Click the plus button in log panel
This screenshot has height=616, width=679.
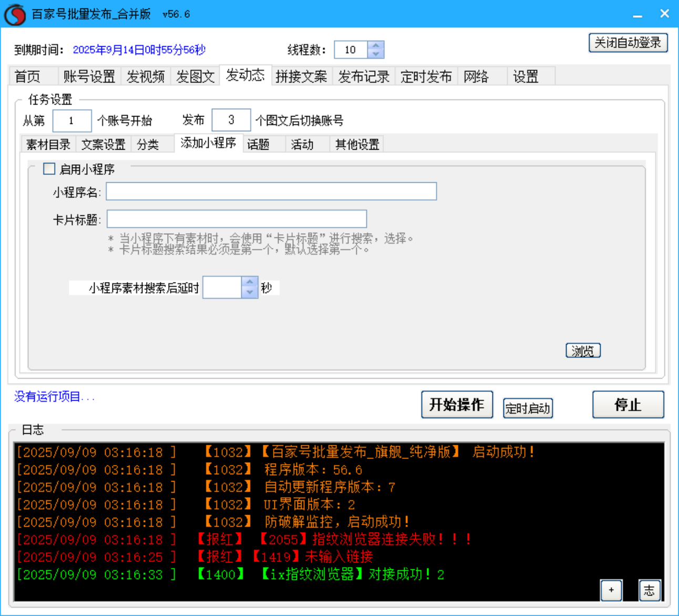coord(611,590)
